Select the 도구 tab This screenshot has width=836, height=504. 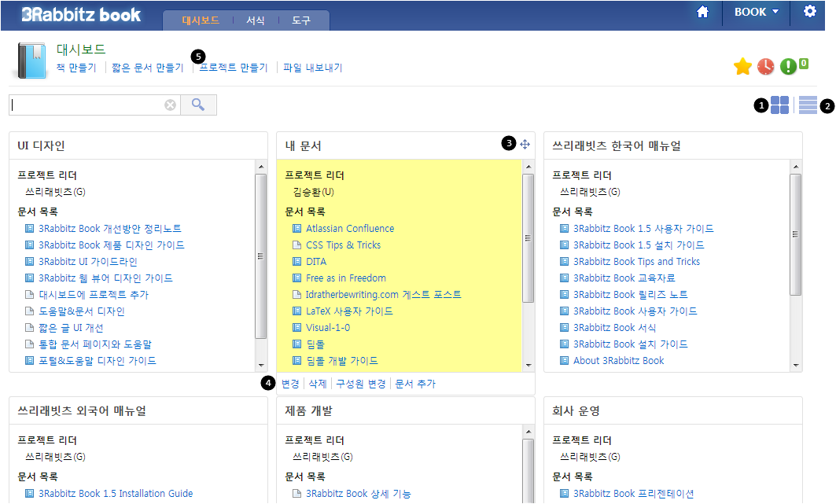[x=301, y=20]
